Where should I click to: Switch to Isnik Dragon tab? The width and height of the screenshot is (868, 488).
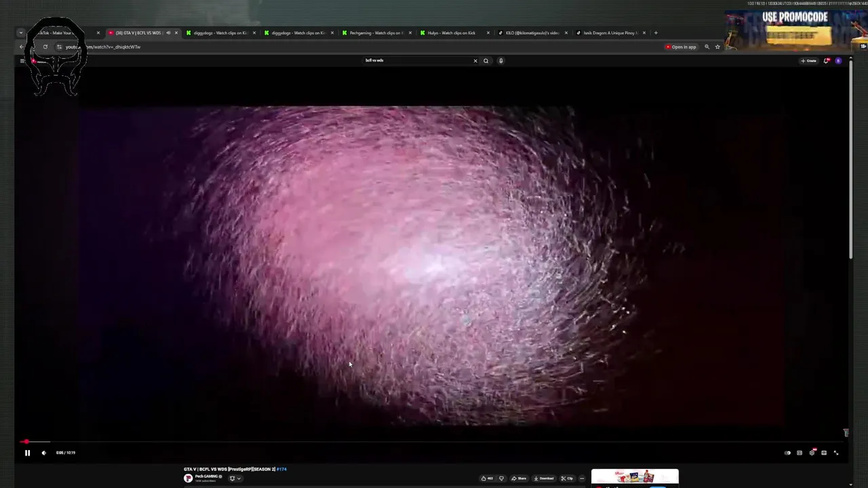tap(610, 33)
